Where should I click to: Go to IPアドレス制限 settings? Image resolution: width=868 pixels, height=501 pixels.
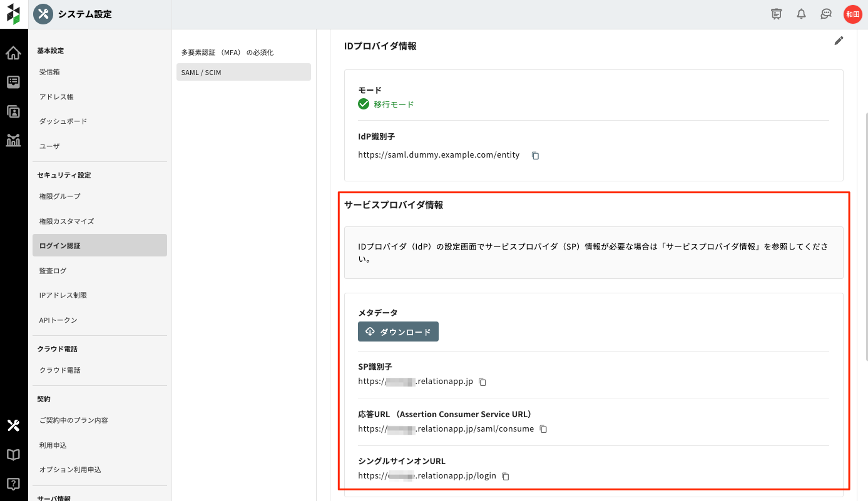(63, 295)
